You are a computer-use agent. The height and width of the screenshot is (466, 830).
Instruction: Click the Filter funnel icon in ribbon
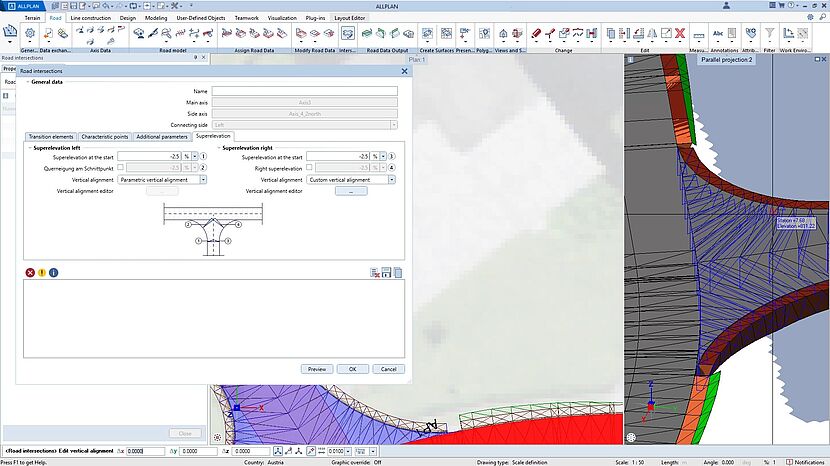point(769,34)
